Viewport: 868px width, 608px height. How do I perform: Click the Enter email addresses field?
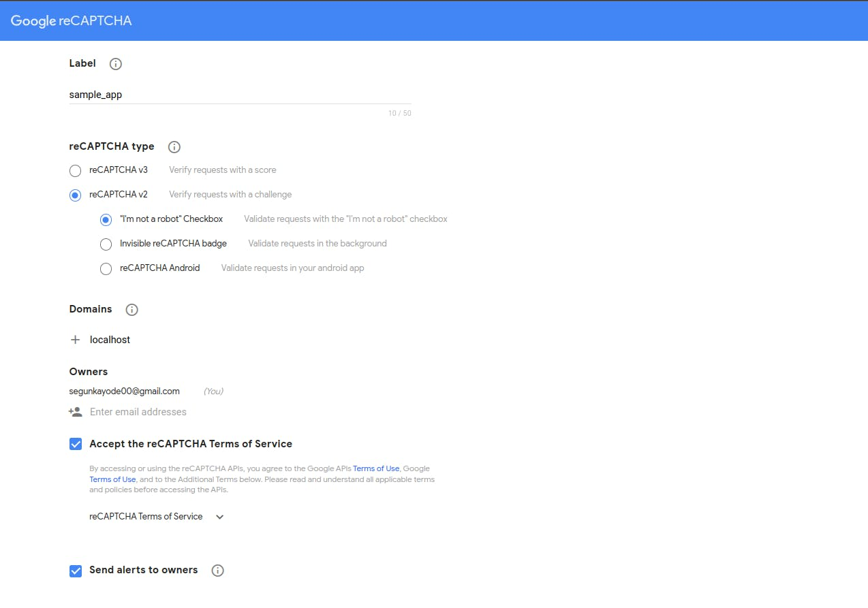[204, 412]
